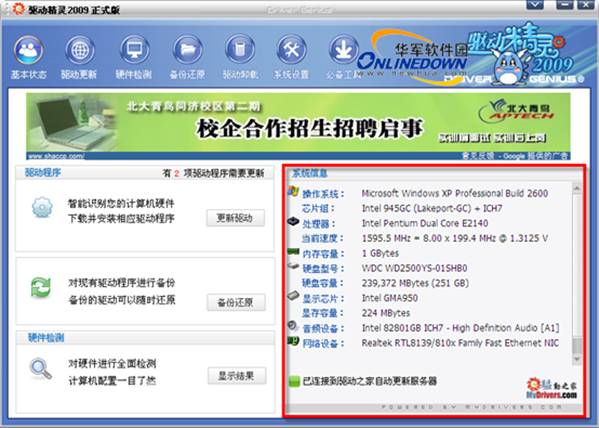Select the 基本状态 label in toolbar
599x428 pixels.
pos(28,75)
